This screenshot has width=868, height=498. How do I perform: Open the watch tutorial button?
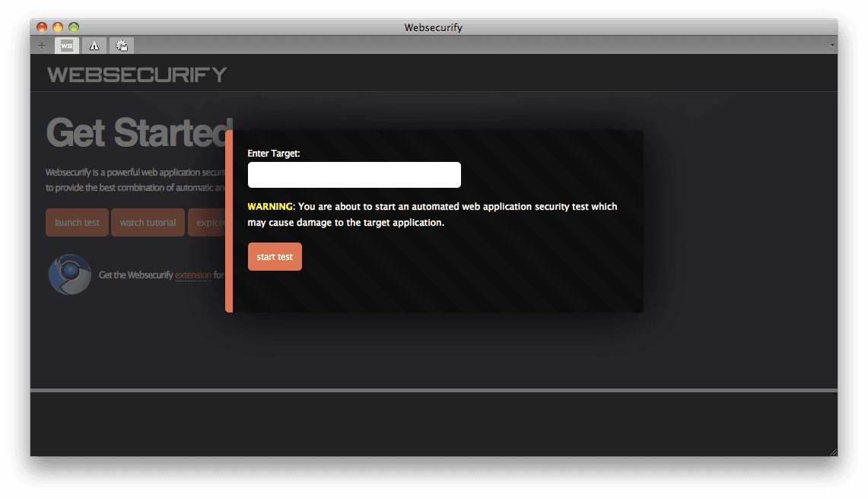coord(148,223)
